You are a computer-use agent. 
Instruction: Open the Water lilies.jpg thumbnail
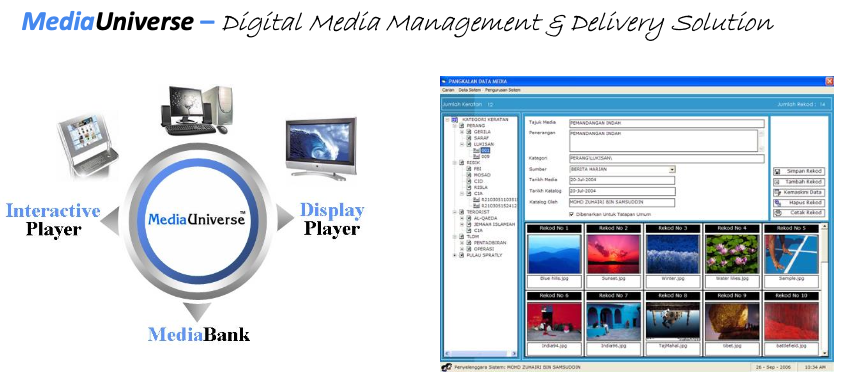click(732, 254)
